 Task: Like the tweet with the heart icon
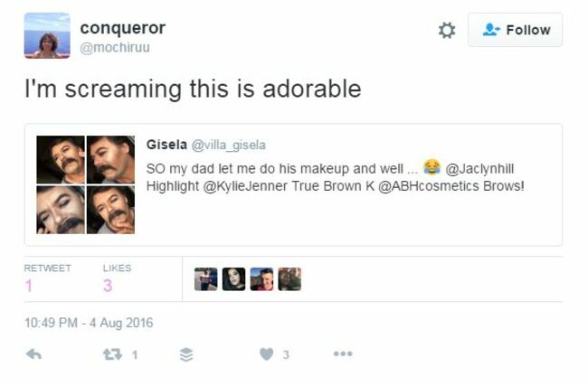pos(266,353)
